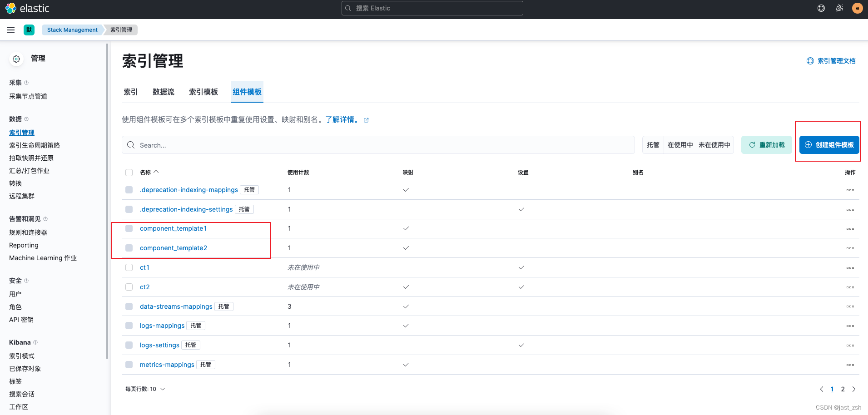Open actions menu for .deprecation-indexing-settings
Image resolution: width=868 pixels, height=415 pixels.
850,210
